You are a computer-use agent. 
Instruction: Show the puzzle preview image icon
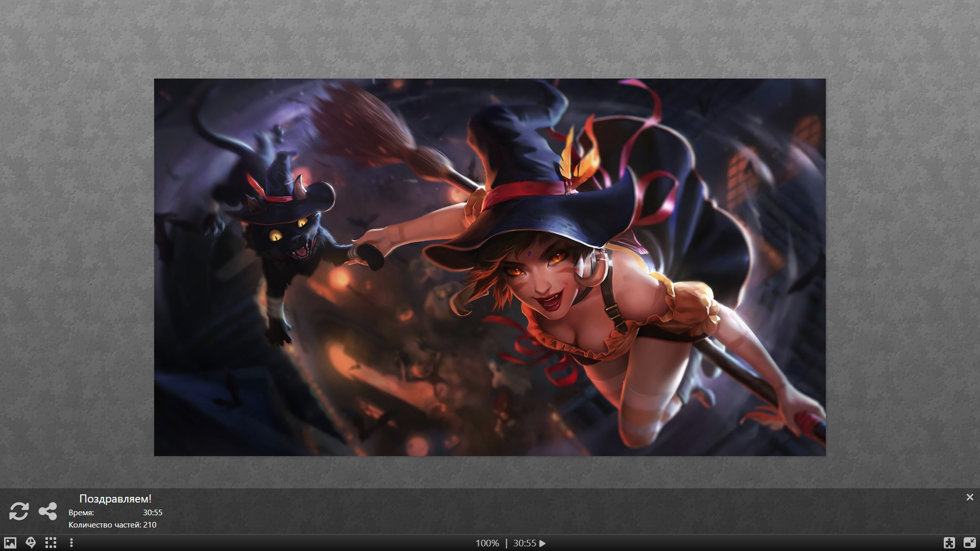(x=10, y=543)
